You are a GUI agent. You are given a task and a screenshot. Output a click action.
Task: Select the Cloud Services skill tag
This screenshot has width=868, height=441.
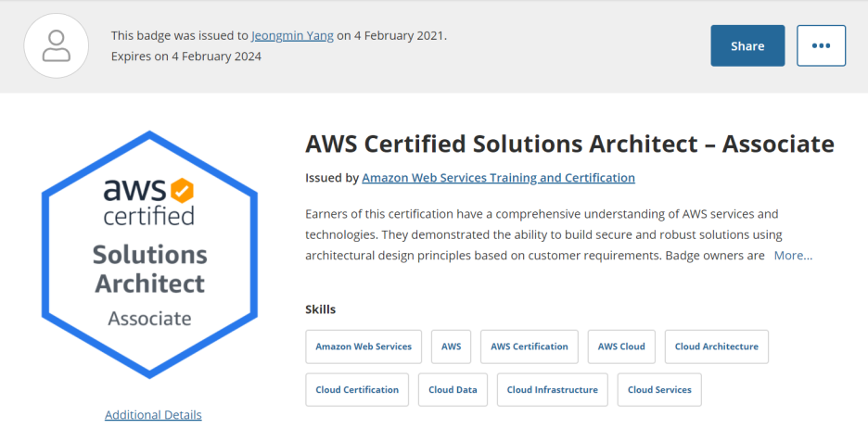pos(659,390)
